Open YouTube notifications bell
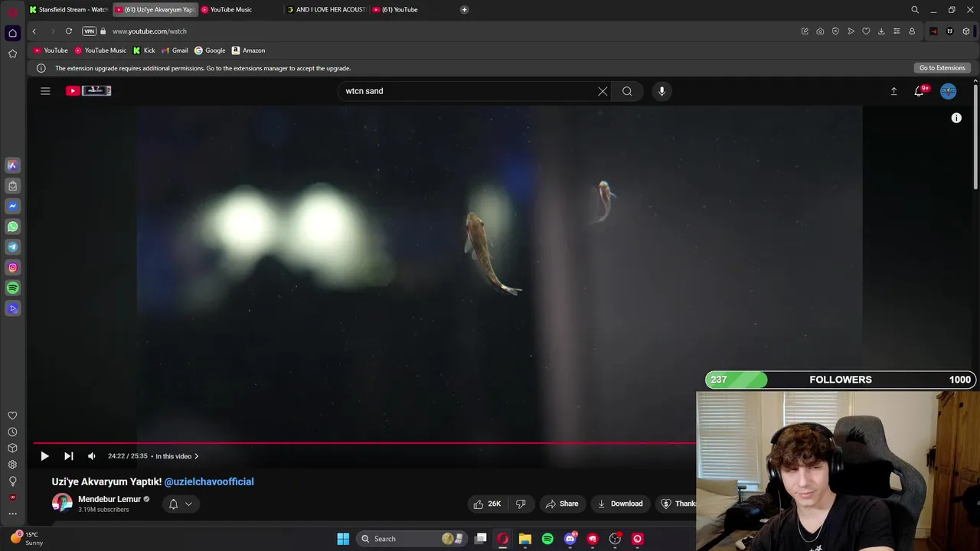 point(920,91)
